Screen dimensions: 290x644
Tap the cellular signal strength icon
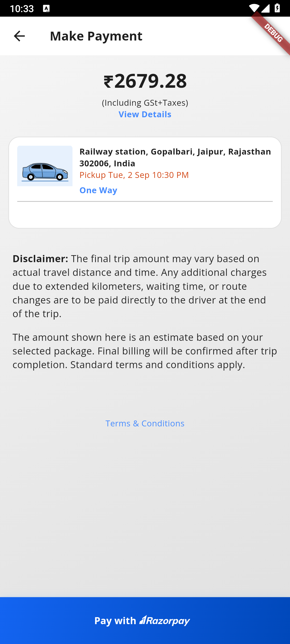pos(265,9)
